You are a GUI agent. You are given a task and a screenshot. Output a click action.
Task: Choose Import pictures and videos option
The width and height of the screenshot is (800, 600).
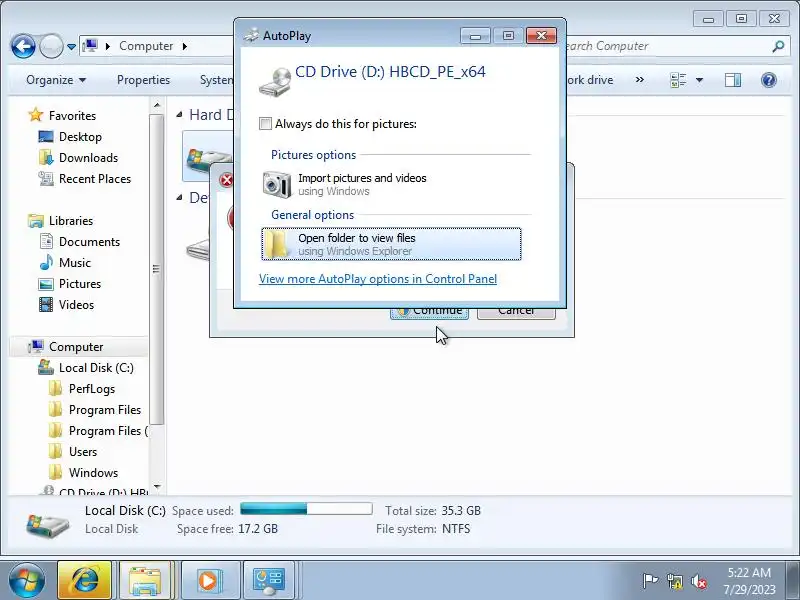coord(391,184)
